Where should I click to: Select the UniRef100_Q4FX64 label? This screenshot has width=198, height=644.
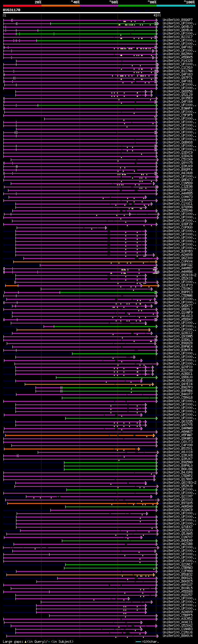pyautogui.click(x=178, y=101)
